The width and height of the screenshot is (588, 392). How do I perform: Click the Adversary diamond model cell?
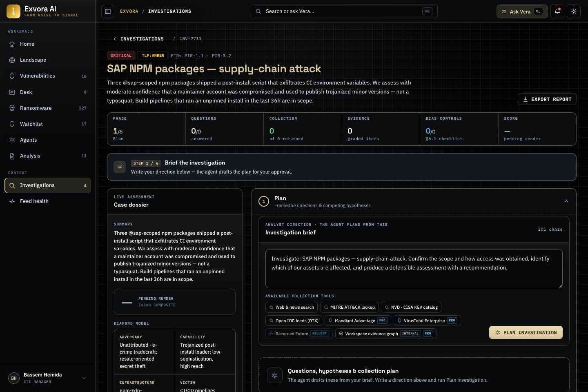pyautogui.click(x=145, y=352)
